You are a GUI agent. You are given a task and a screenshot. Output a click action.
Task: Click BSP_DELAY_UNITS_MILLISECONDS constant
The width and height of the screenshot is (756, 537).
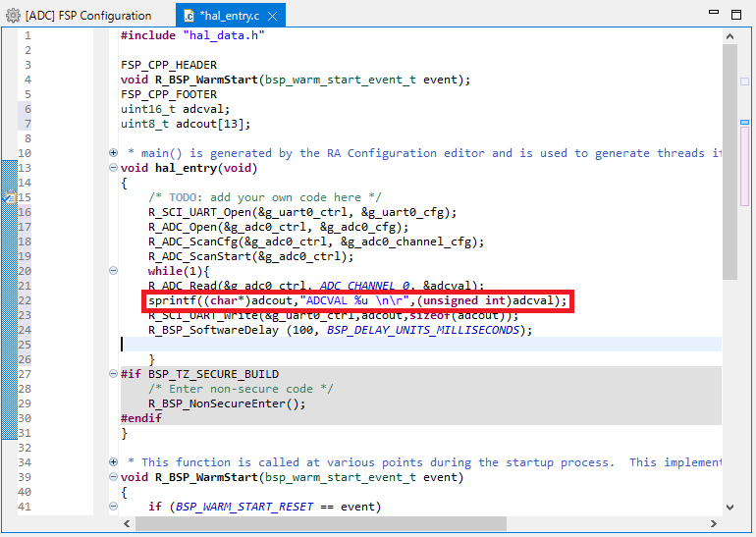pyautogui.click(x=423, y=330)
